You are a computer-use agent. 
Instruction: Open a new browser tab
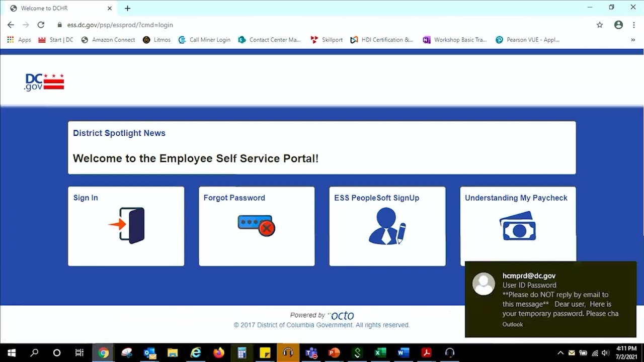[x=127, y=8]
